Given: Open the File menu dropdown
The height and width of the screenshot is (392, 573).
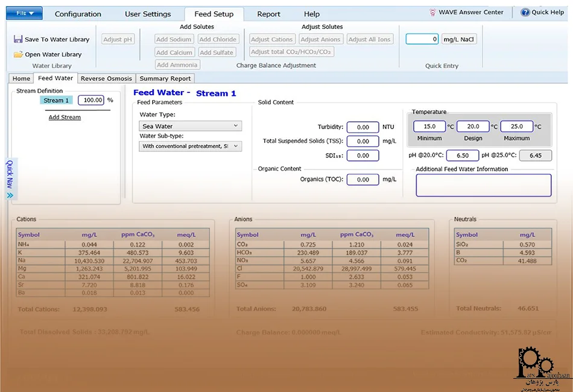Looking at the screenshot, I should click(x=26, y=13).
